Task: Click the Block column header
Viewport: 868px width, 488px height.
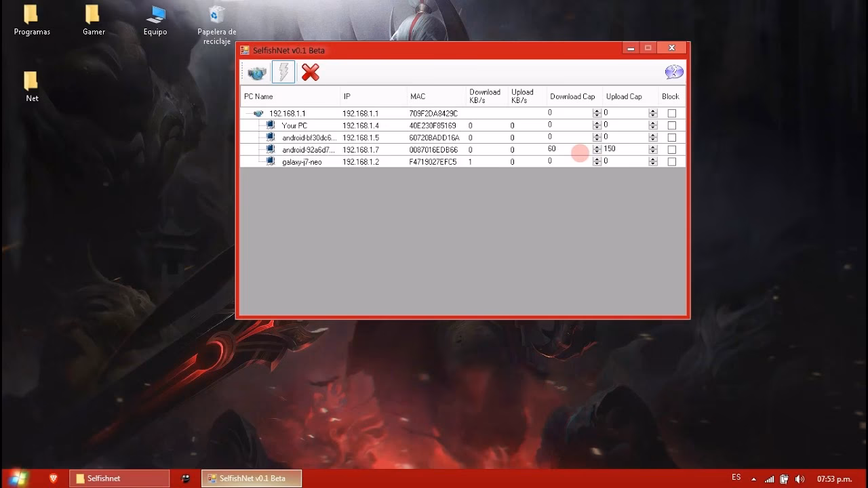Action: point(671,96)
